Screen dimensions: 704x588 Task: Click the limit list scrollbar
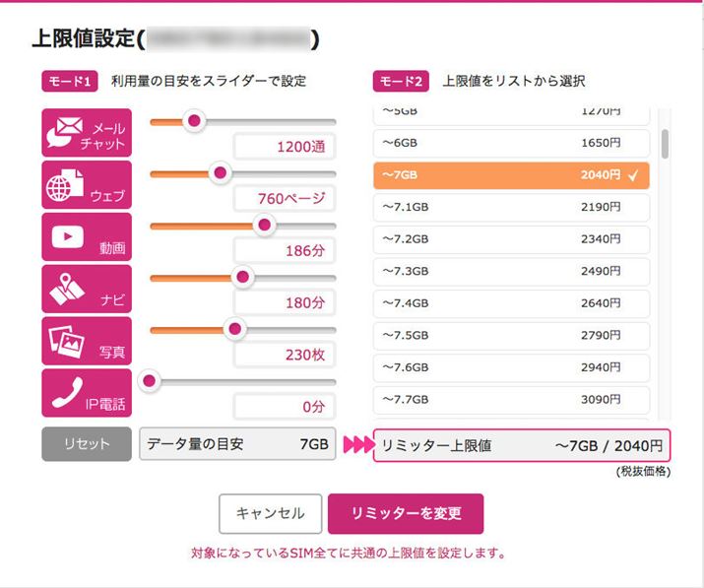[666, 145]
